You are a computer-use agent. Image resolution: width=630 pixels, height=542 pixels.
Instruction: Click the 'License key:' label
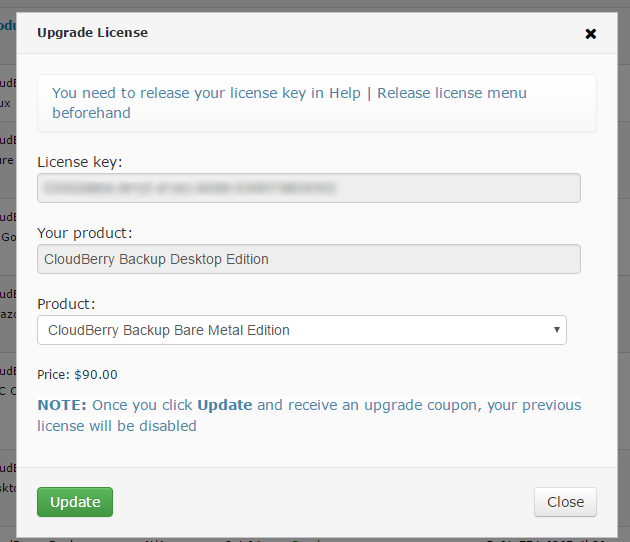[x=80, y=162]
